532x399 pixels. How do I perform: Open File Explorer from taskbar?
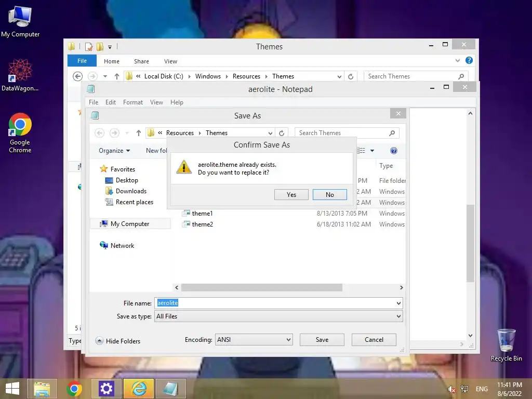(x=42, y=389)
